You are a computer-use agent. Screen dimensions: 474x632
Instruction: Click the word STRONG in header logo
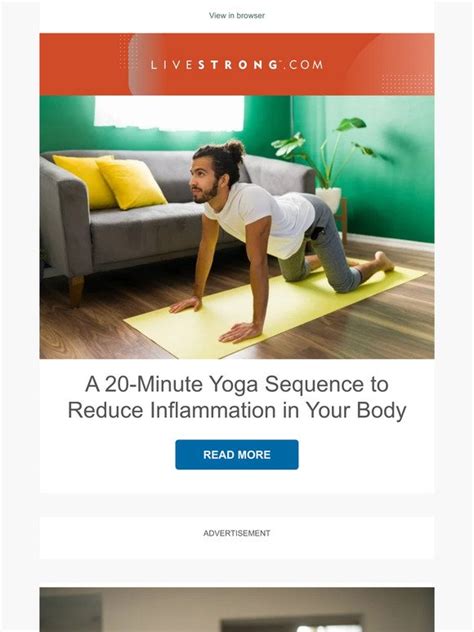coord(238,65)
